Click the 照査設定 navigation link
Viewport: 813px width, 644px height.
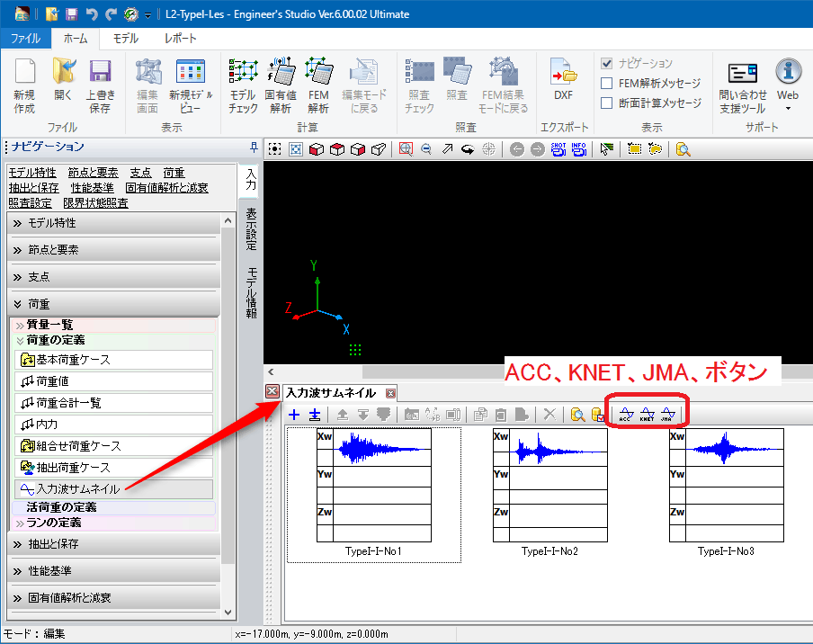pyautogui.click(x=30, y=202)
